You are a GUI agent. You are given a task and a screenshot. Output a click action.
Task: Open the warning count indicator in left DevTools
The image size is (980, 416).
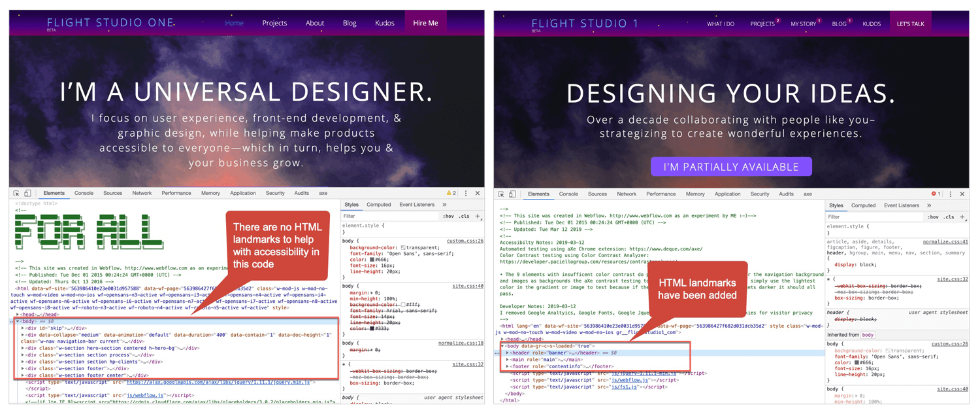pos(451,194)
